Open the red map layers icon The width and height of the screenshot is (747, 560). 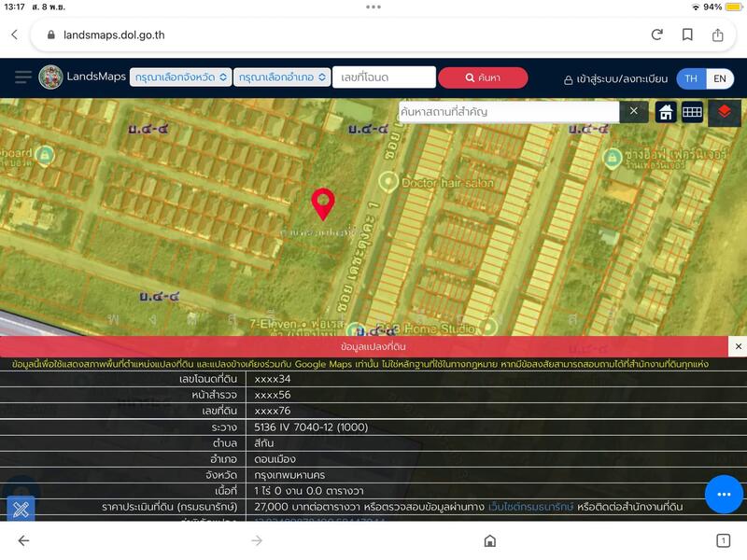pyautogui.click(x=725, y=112)
